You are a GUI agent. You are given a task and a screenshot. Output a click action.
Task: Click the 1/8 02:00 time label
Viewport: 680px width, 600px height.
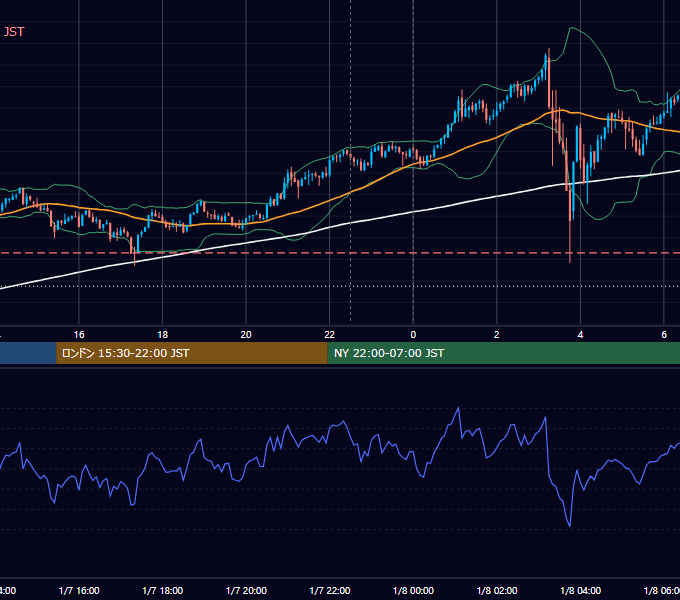point(497,590)
